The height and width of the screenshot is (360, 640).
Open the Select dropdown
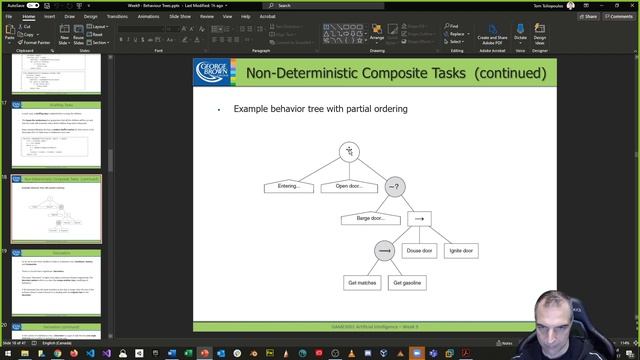(453, 42)
